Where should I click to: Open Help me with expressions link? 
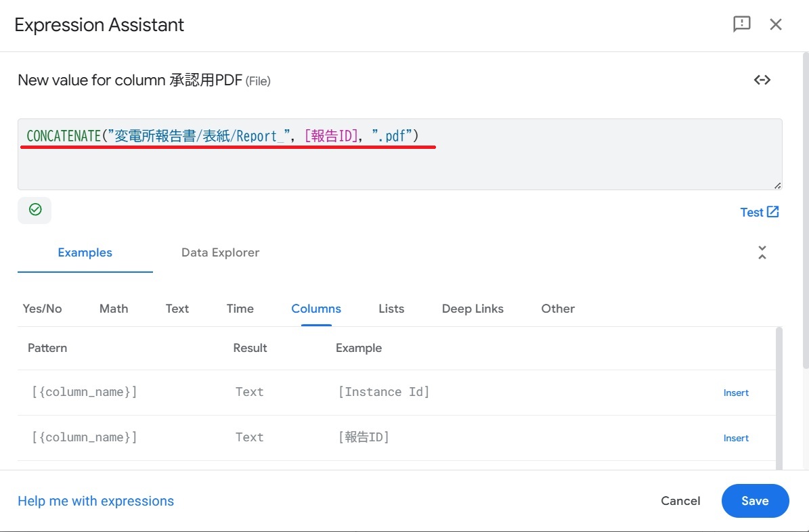point(95,501)
